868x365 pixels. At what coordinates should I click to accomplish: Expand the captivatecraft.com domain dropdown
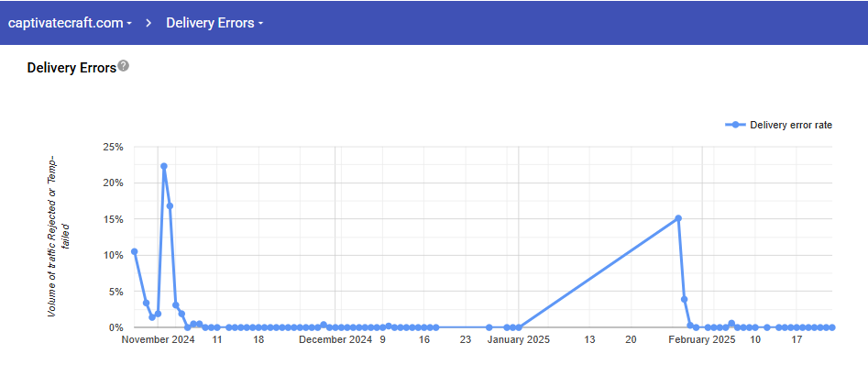coord(71,23)
